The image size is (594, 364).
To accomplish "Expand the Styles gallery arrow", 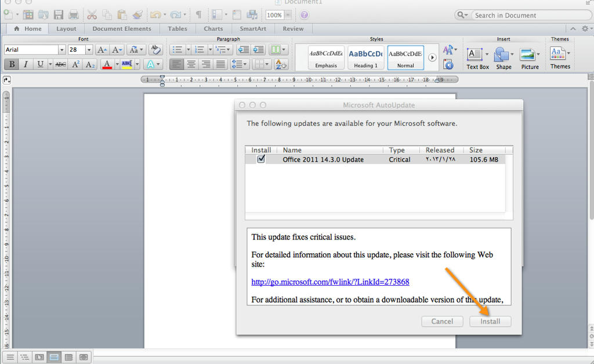I will click(432, 57).
